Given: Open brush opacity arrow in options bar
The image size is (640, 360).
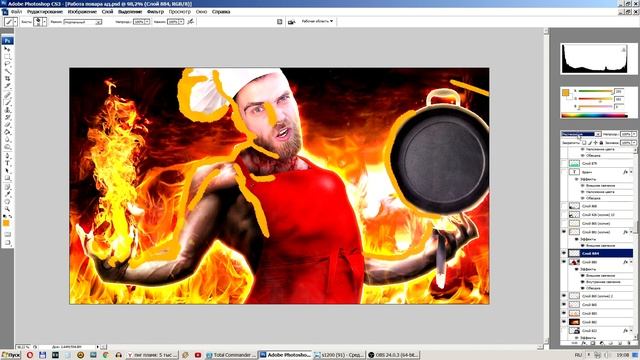Looking at the screenshot, I should click(147, 22).
